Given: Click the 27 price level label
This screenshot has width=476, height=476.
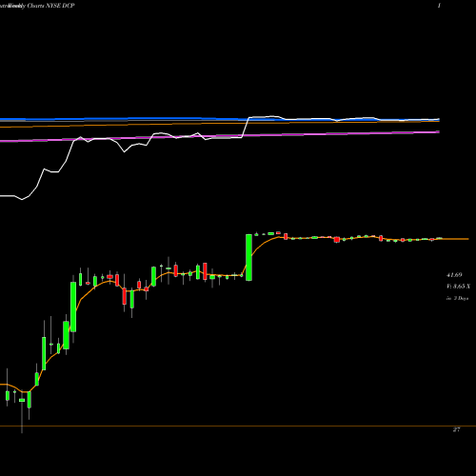Looking at the screenshot, I should coord(456,429).
